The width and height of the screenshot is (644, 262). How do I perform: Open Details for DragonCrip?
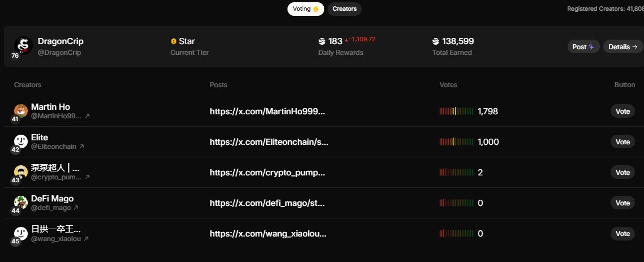622,47
